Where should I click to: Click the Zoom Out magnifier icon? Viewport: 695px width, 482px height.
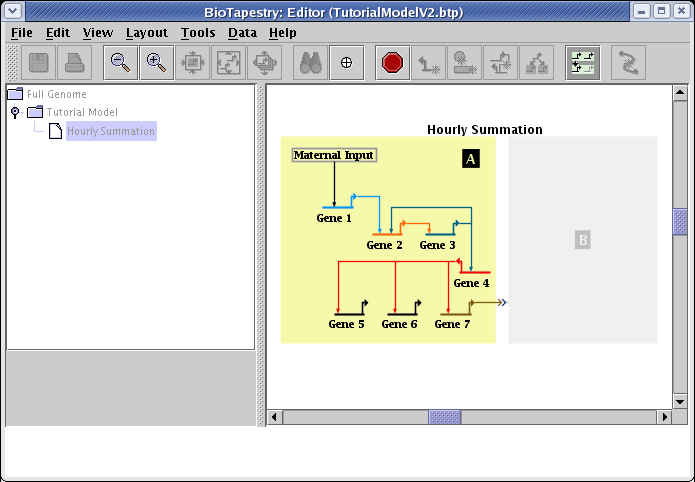tap(120, 62)
